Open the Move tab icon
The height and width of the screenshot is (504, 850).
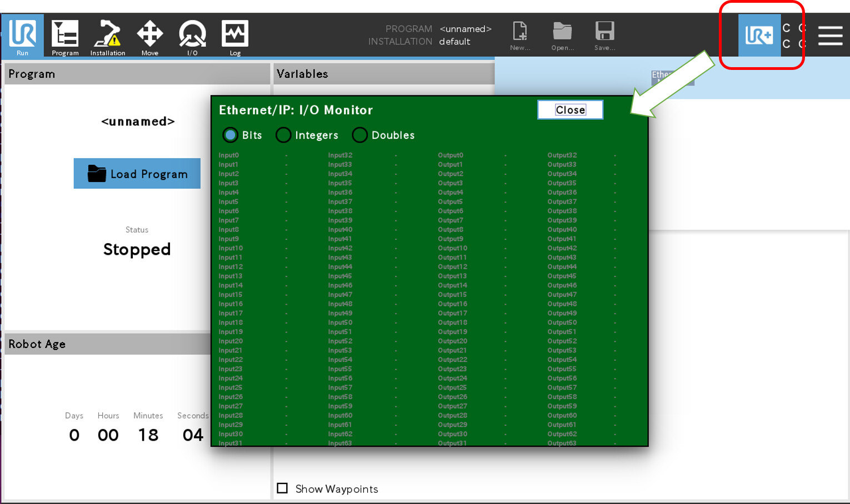(150, 37)
